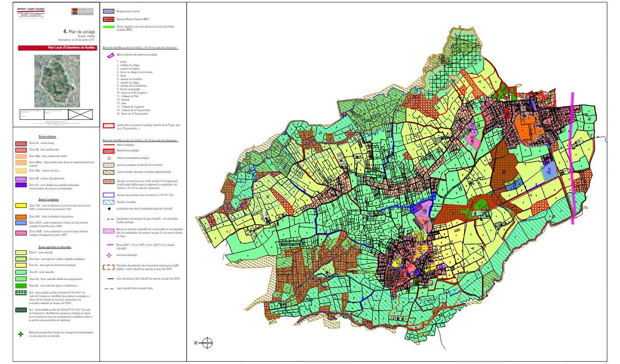620x364 pixels.
Task: Click the commerce protection purple rectangle symbol
Action: pyautogui.click(x=108, y=194)
